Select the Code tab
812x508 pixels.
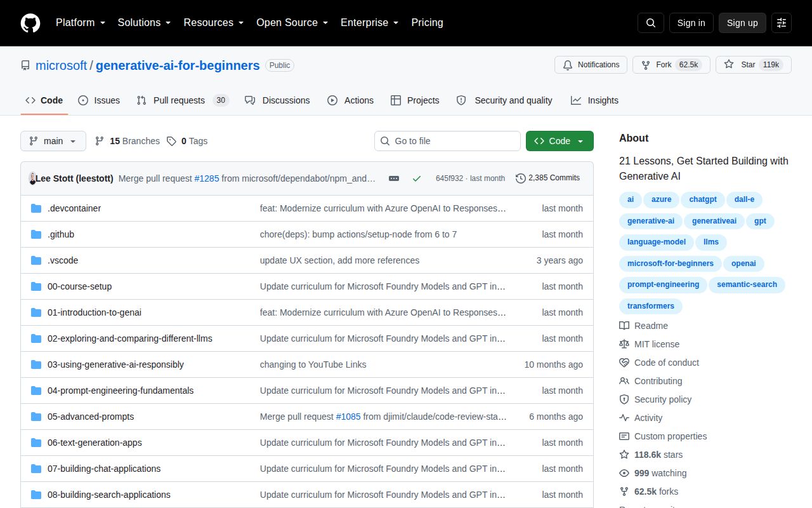44,100
